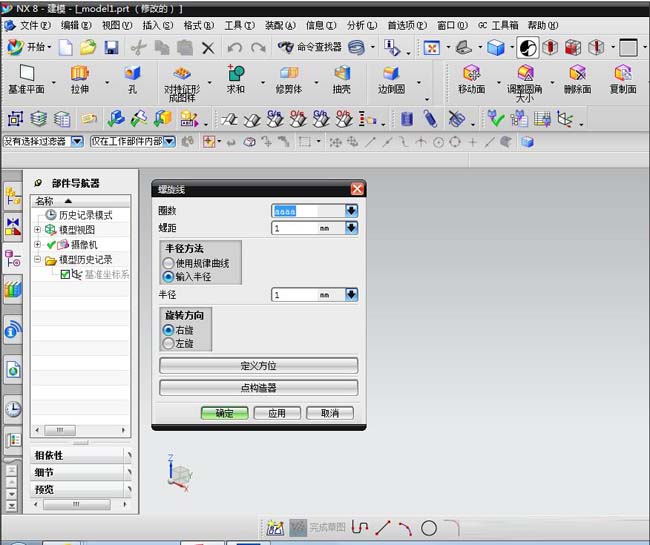
Task: Click the Fit view icon
Action: point(431,48)
